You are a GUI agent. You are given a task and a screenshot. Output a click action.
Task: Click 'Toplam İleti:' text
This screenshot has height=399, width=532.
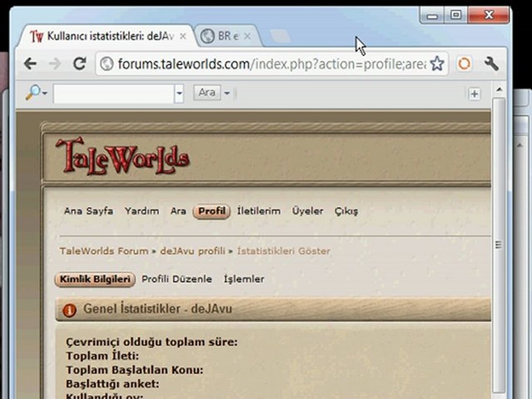102,356
